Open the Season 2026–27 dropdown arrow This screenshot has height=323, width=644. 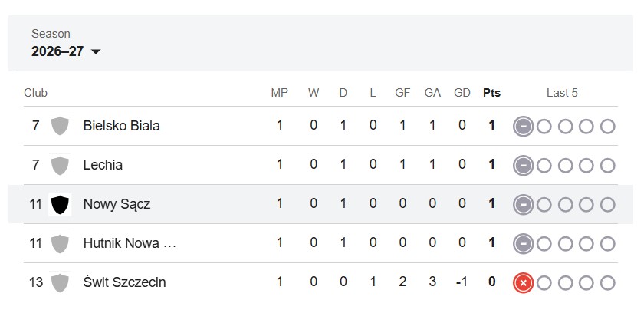(96, 51)
